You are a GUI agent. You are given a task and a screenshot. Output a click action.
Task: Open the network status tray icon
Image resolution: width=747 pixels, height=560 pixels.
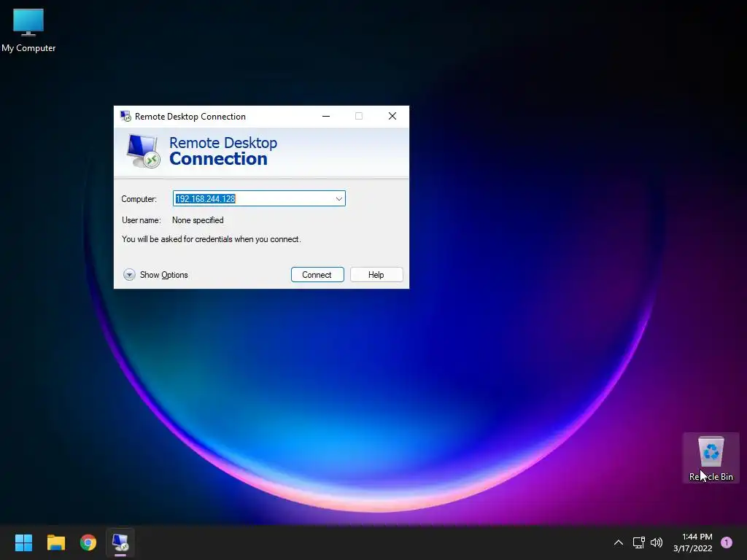point(638,542)
